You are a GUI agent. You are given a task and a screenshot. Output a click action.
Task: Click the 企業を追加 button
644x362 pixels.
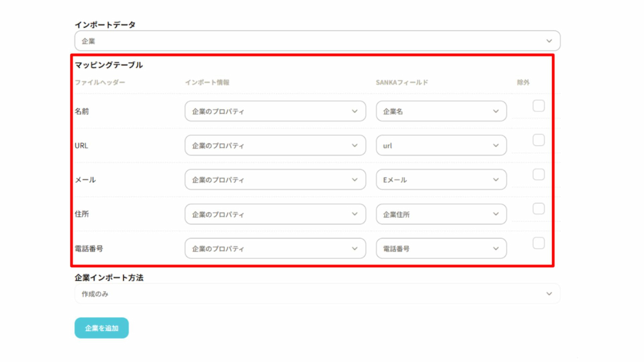tap(101, 328)
